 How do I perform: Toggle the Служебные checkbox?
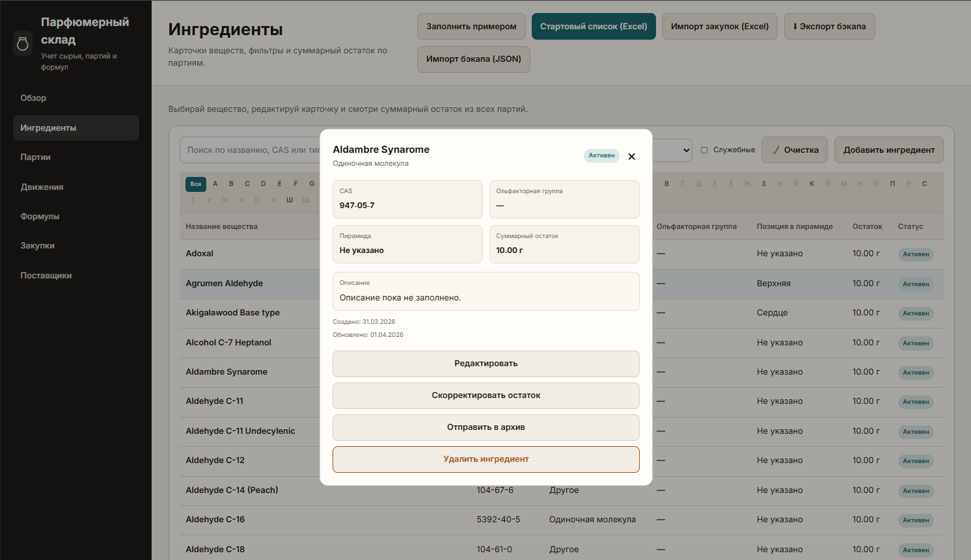[x=704, y=150]
